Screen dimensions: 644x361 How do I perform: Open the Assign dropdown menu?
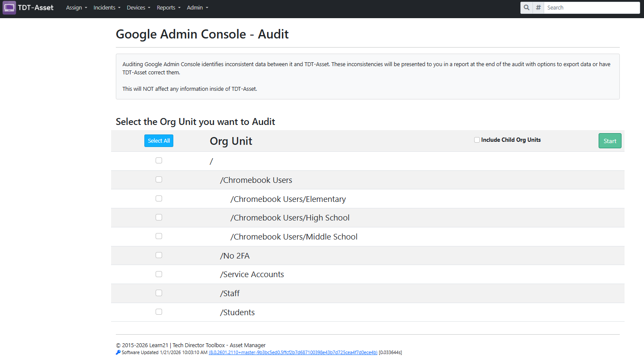coord(77,8)
